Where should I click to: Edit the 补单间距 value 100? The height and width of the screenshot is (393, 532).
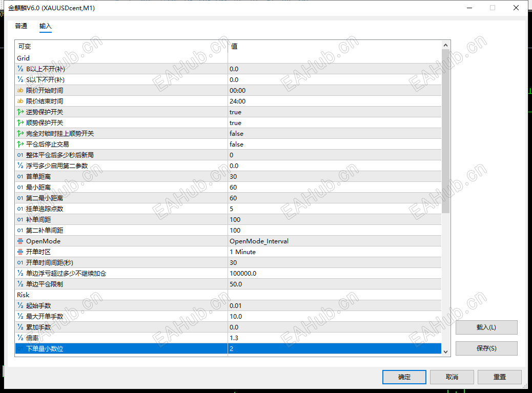click(x=335, y=220)
